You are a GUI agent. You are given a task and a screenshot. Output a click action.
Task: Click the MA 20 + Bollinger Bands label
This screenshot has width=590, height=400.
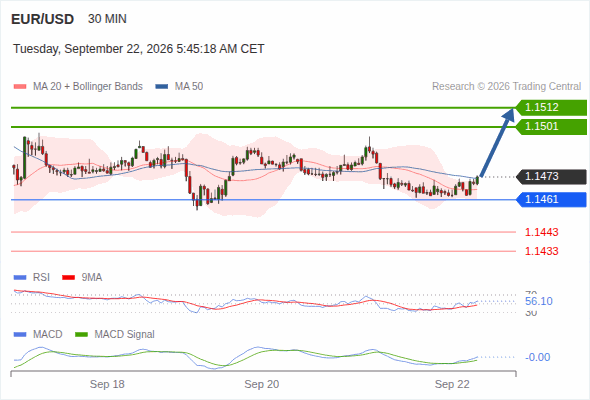(x=88, y=87)
